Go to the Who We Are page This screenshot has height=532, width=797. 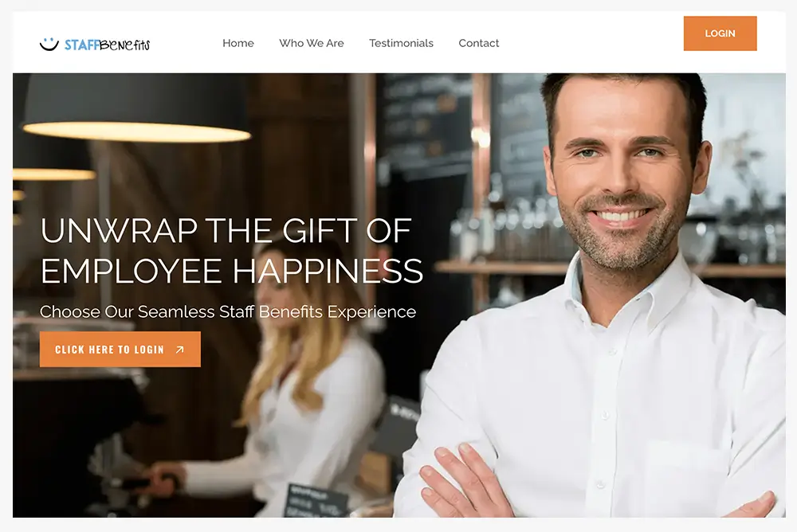point(311,43)
